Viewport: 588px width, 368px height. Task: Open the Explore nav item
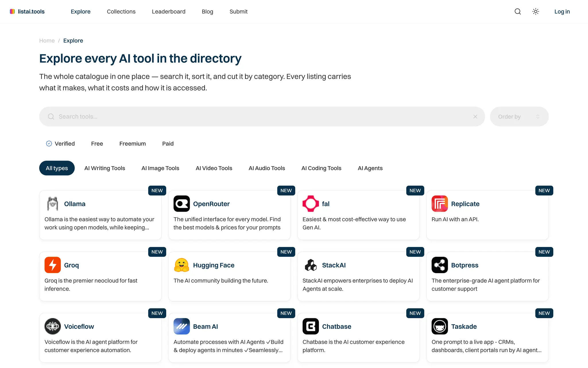pyautogui.click(x=81, y=11)
